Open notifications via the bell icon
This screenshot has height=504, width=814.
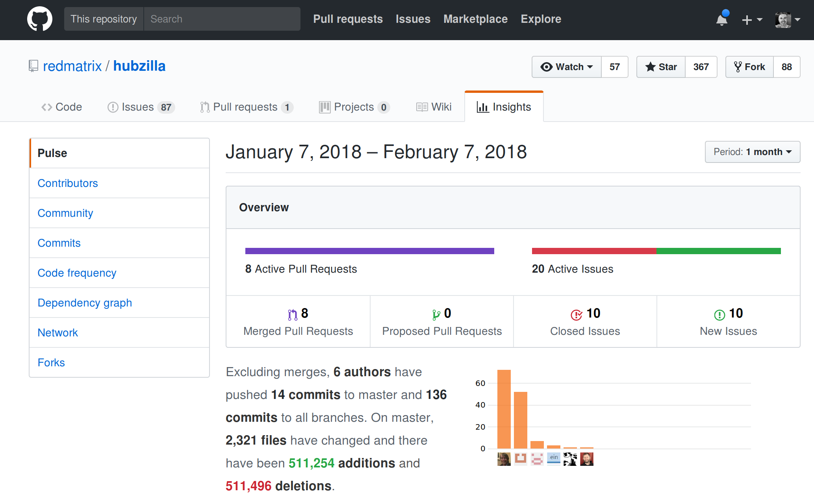point(721,20)
